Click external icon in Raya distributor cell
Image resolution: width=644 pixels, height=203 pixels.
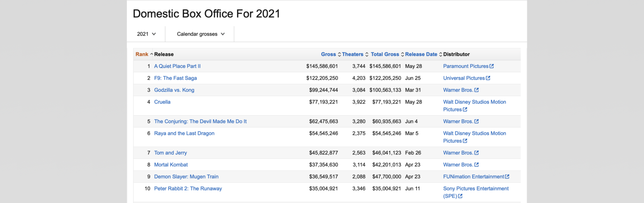(465, 141)
